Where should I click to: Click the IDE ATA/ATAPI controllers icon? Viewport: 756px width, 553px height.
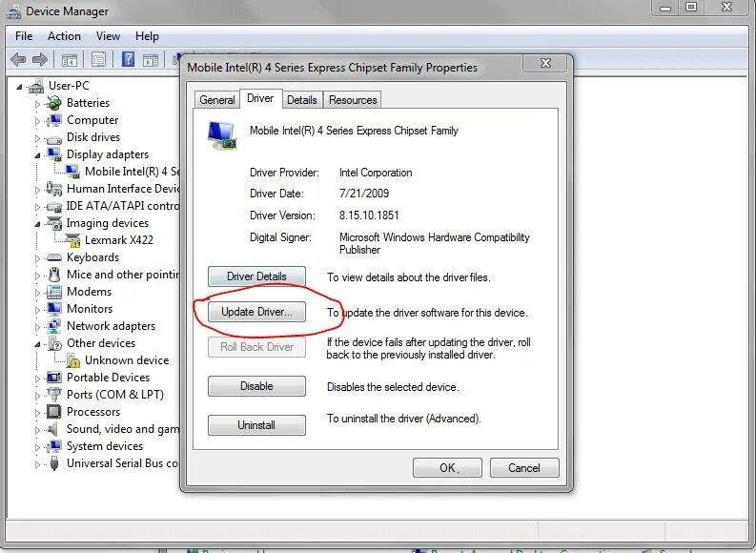tap(54, 207)
